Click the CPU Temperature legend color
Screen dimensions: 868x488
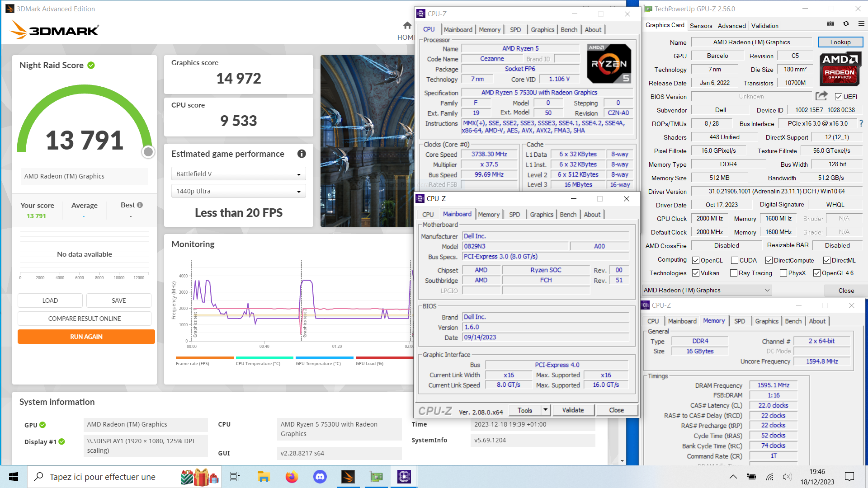(x=264, y=357)
